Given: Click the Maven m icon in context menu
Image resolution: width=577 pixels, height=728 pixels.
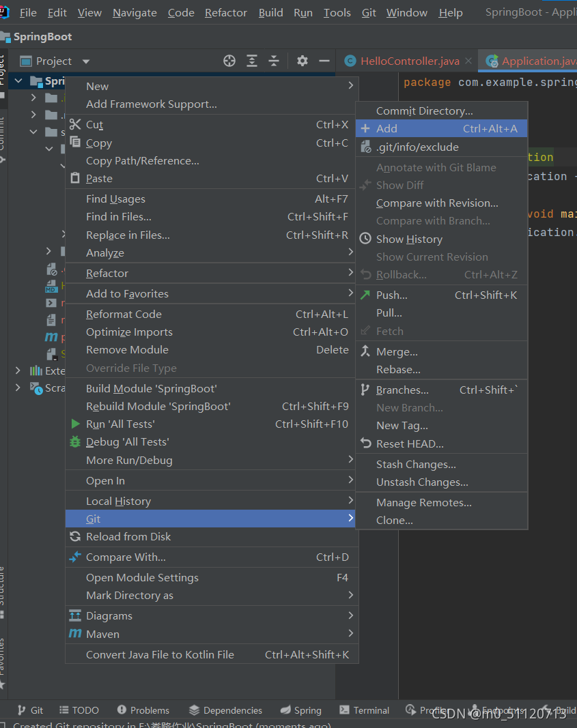Looking at the screenshot, I should pyautogui.click(x=75, y=633).
